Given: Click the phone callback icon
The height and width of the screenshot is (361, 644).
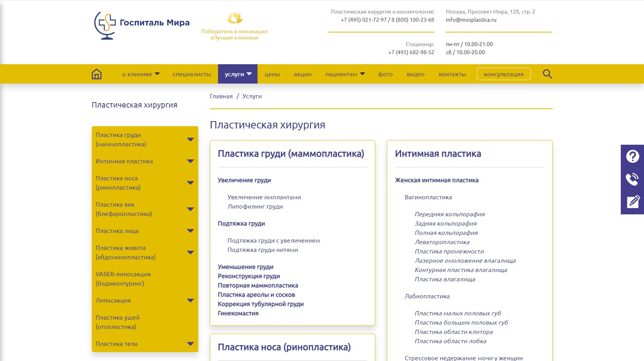Looking at the screenshot, I should click(x=632, y=179).
